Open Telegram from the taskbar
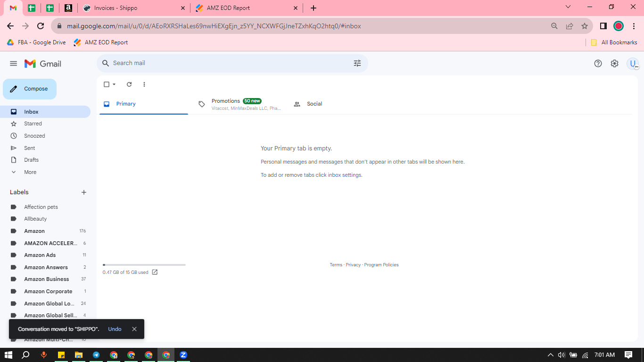This screenshot has width=644, height=362. pos(96,355)
